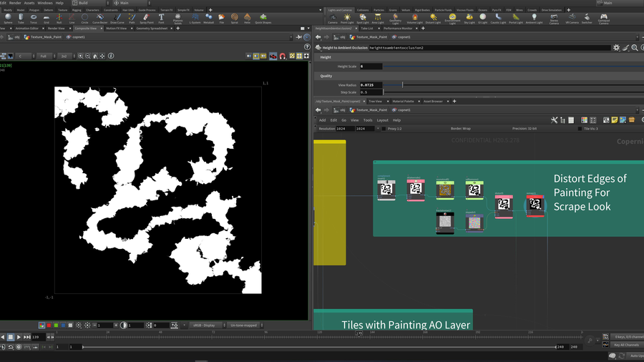Click the L-System shelf tool

click(x=195, y=18)
